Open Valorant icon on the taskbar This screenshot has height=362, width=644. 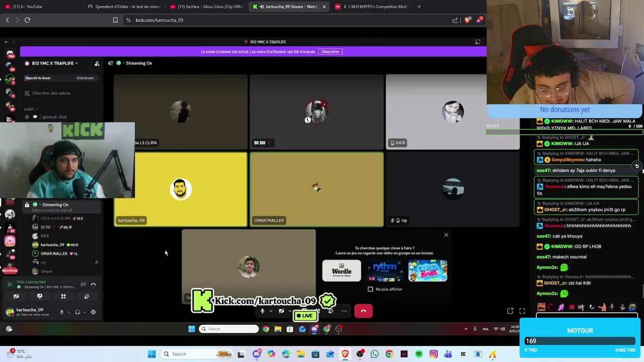404,354
